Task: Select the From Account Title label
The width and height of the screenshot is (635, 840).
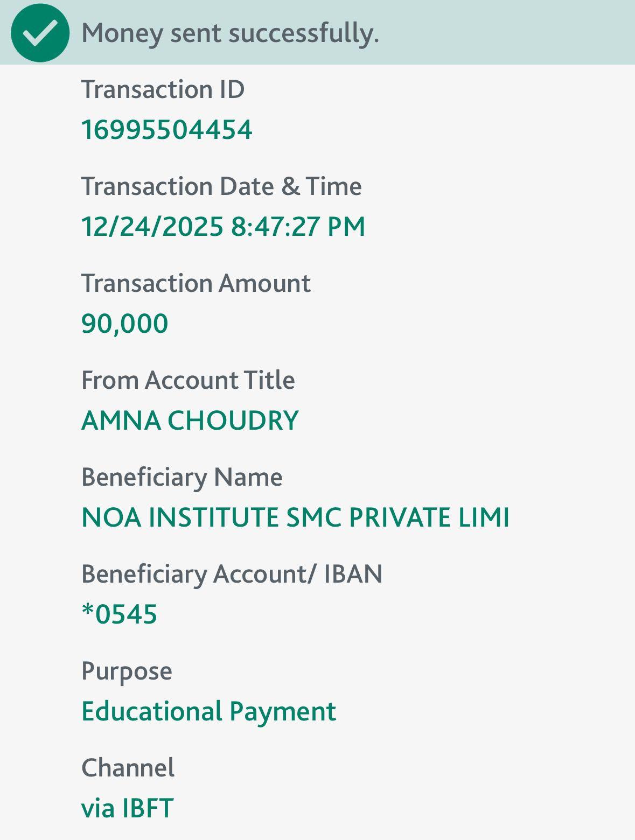Action: 188,380
